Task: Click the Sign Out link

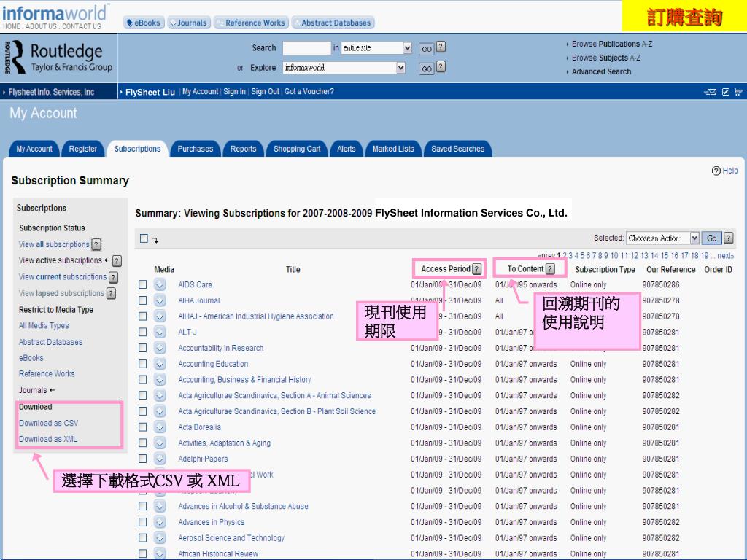Action: point(265,91)
